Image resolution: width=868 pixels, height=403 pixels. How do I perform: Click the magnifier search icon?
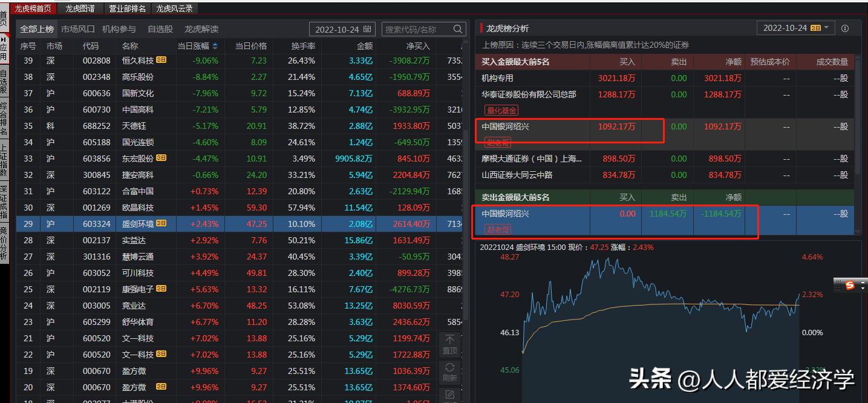458,28
